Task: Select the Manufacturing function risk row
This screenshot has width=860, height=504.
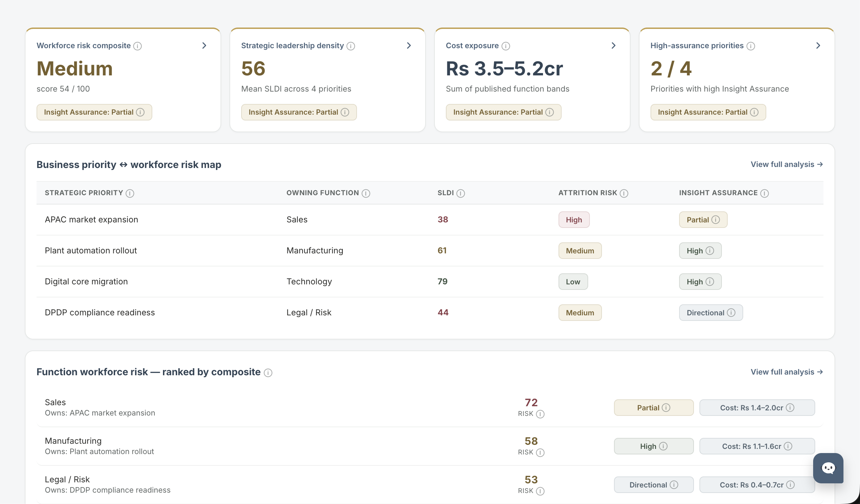Action: coord(430,446)
